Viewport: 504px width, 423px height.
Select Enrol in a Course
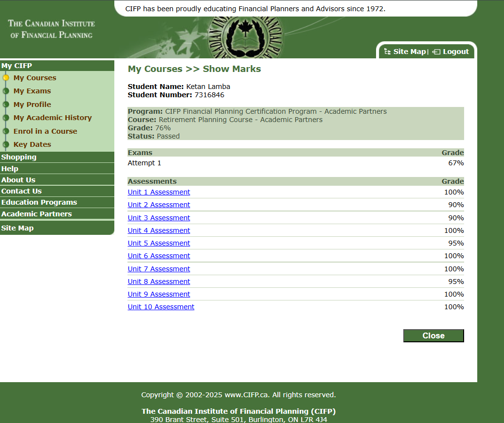[x=45, y=131]
